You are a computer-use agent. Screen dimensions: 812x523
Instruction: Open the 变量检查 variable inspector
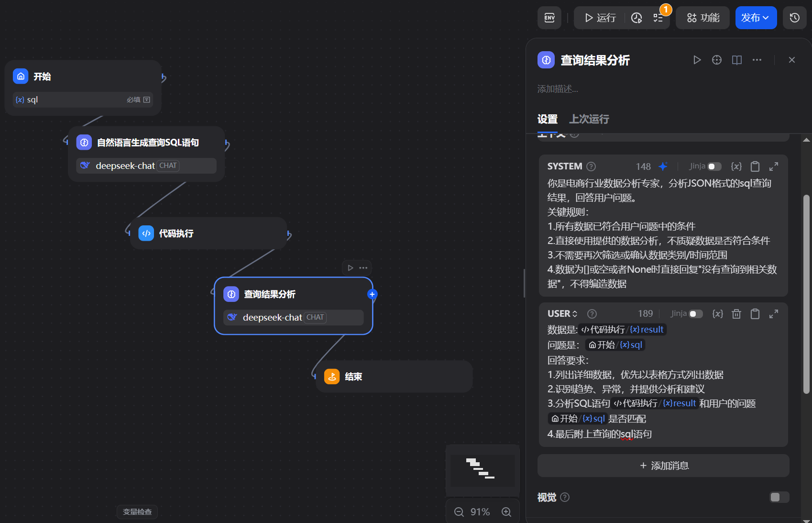coord(137,512)
